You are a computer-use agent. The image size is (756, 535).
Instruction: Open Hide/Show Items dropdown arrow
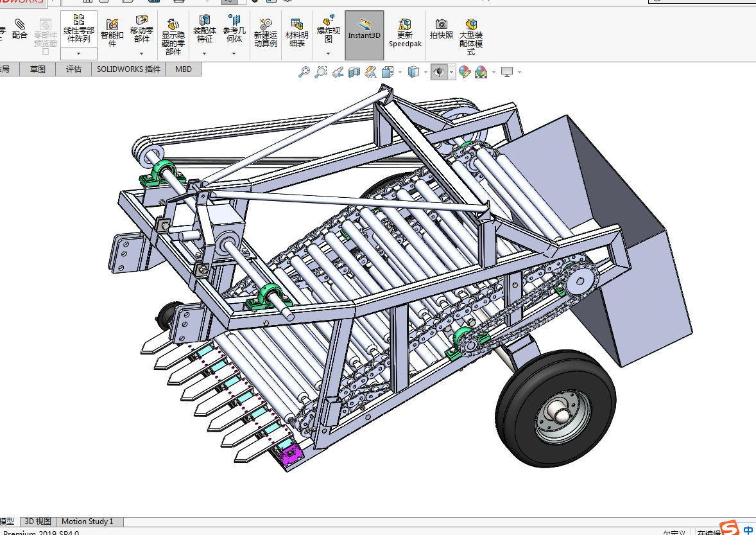tap(451, 73)
